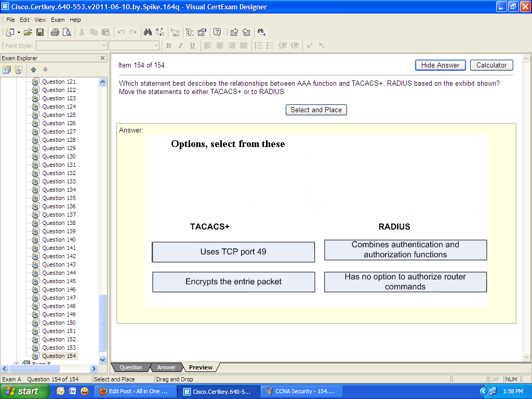Open the New item dropdown arrow

19,33
